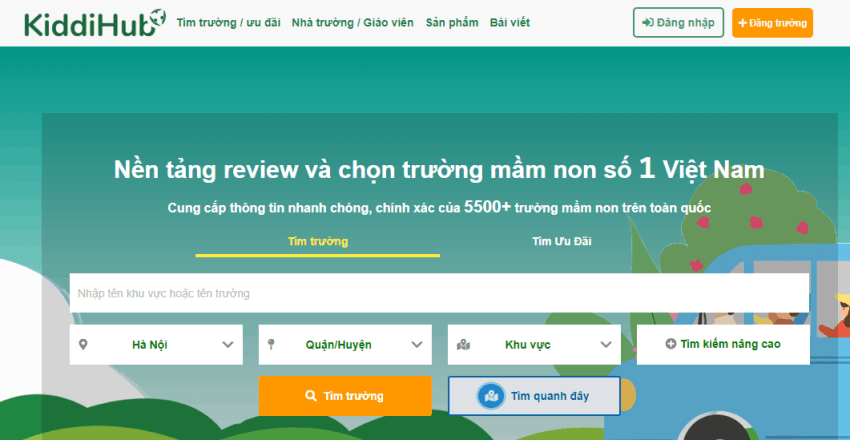
Task: Click the magnifier icon on Tìm trường button
Action: [x=311, y=396]
